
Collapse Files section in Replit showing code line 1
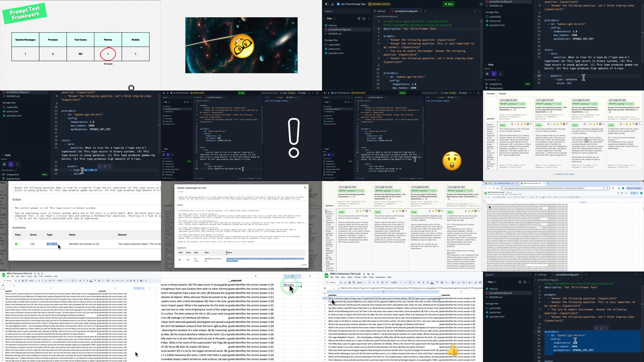[325, 19]
